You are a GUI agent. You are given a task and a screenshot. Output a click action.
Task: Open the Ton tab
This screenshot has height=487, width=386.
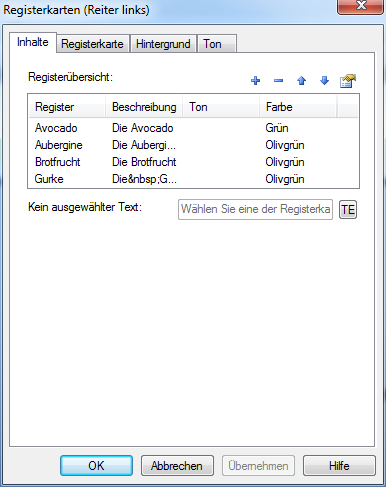point(217,44)
